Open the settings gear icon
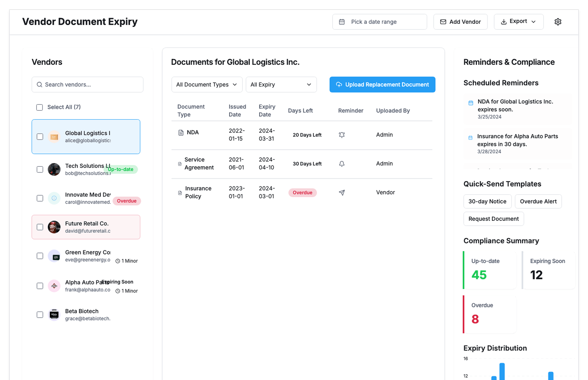Screen dimensions: 588x380 click(558, 22)
